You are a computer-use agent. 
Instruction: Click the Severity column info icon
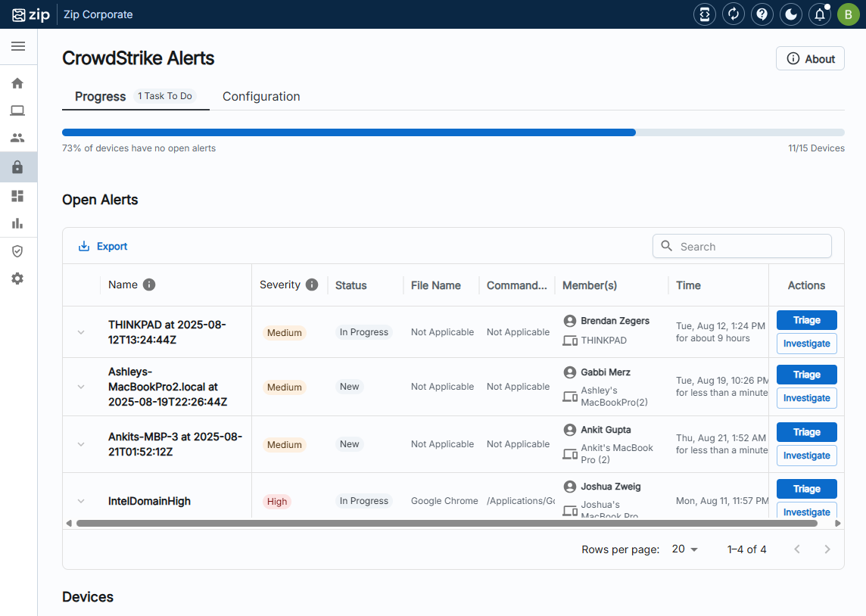tap(312, 285)
